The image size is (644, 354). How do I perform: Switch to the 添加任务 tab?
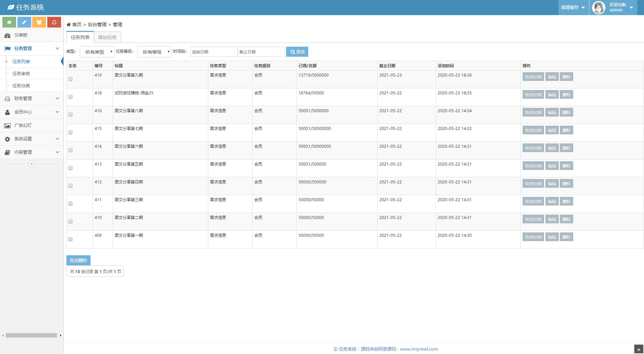tap(107, 37)
